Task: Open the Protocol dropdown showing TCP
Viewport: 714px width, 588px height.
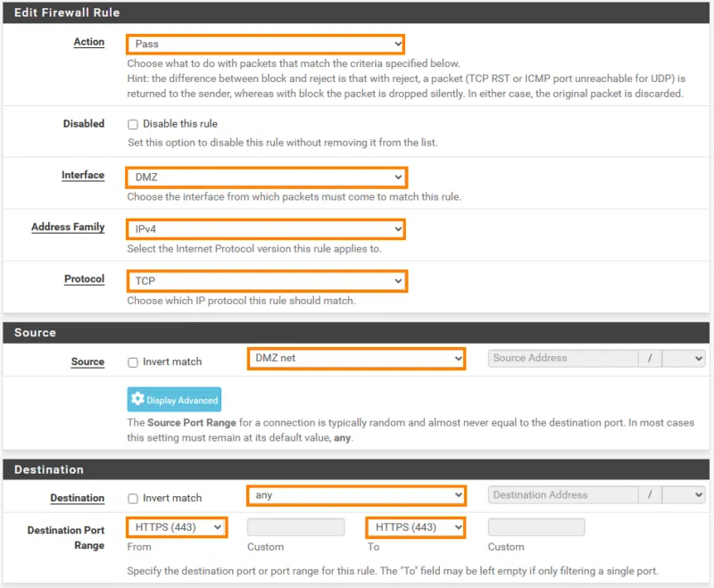Action: click(266, 281)
